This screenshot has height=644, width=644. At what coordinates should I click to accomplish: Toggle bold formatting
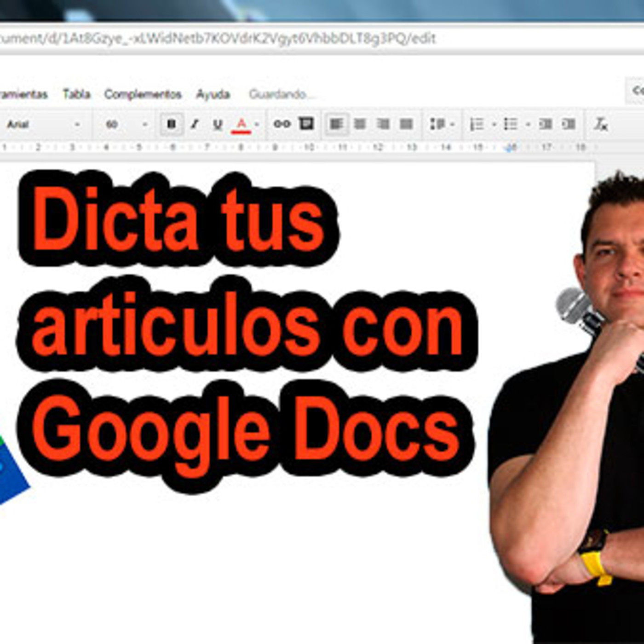point(170,124)
